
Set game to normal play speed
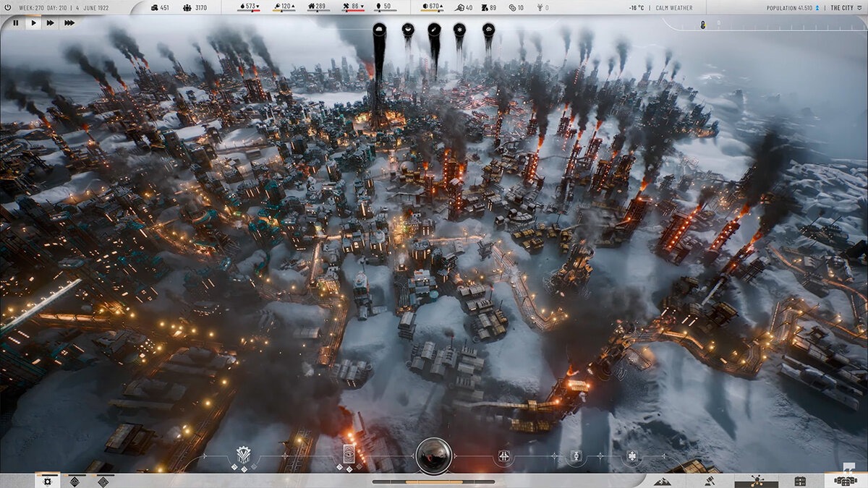coord(33,23)
